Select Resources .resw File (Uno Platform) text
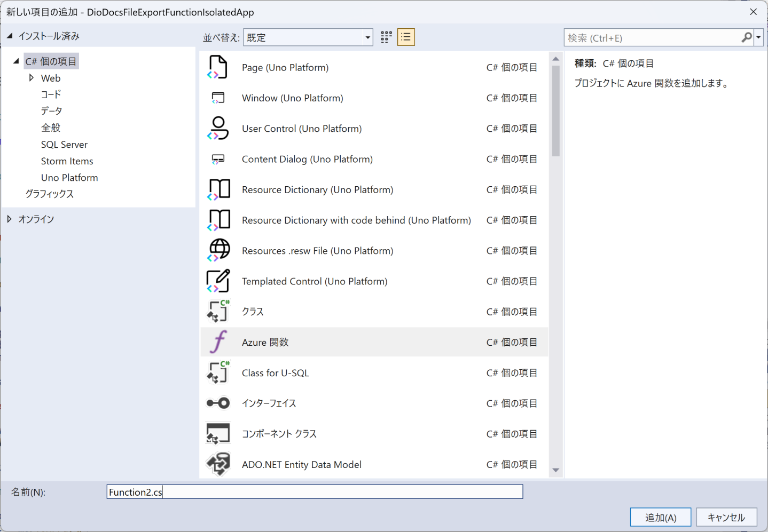This screenshot has width=768, height=532. (317, 250)
